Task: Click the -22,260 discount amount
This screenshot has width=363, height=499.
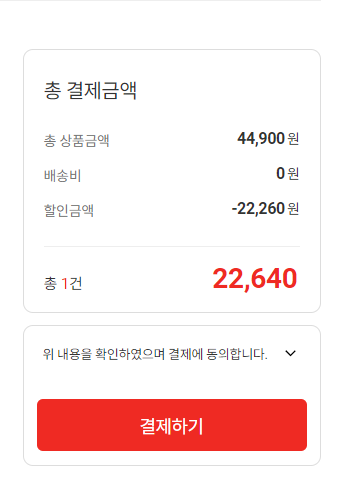Action: point(258,209)
